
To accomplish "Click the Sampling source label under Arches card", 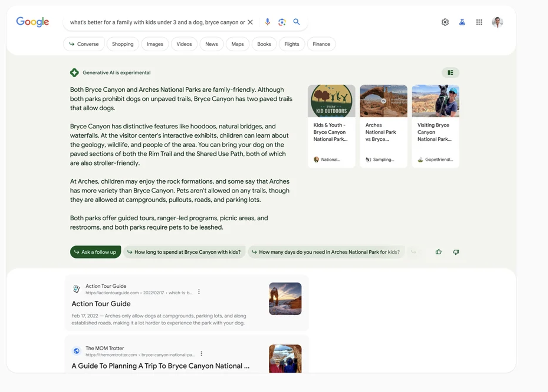I will click(380, 160).
